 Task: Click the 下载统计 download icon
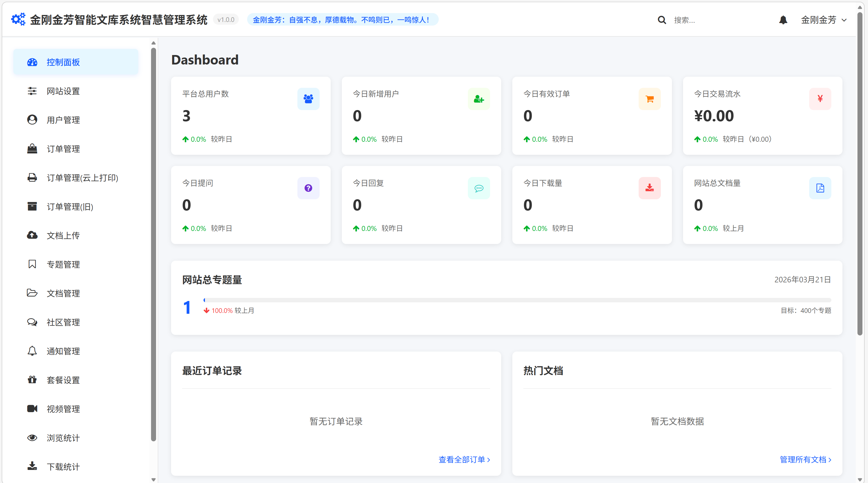click(x=32, y=467)
